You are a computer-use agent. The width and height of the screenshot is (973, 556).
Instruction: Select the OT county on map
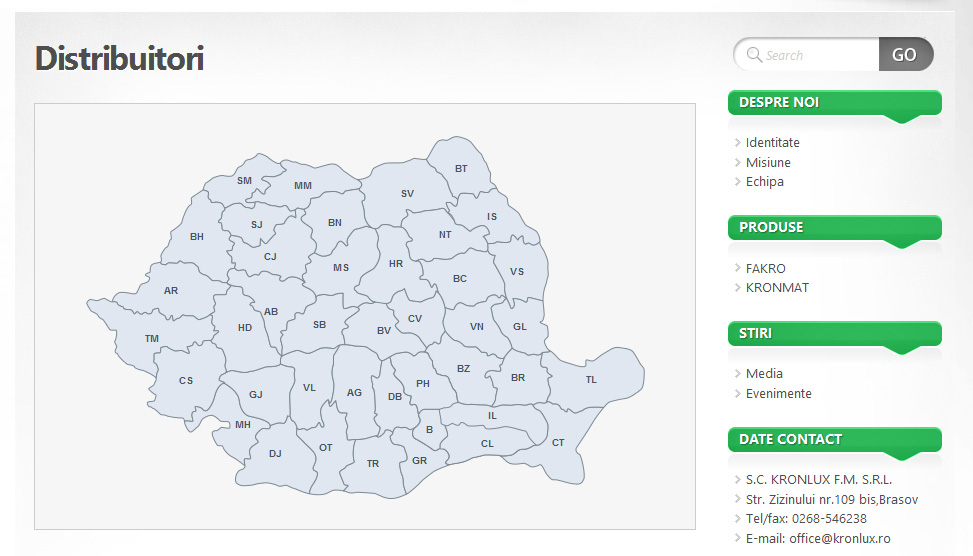pyautogui.click(x=326, y=447)
